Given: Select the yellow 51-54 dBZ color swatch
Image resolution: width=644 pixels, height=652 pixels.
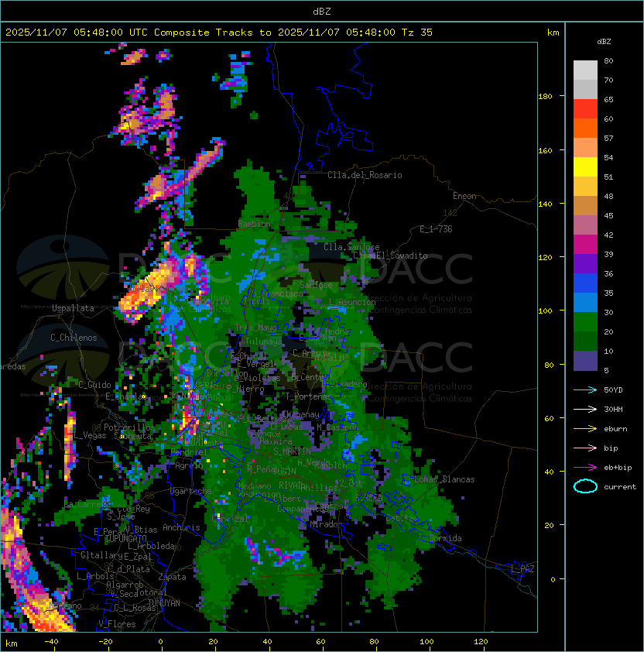Looking at the screenshot, I should (x=585, y=167).
